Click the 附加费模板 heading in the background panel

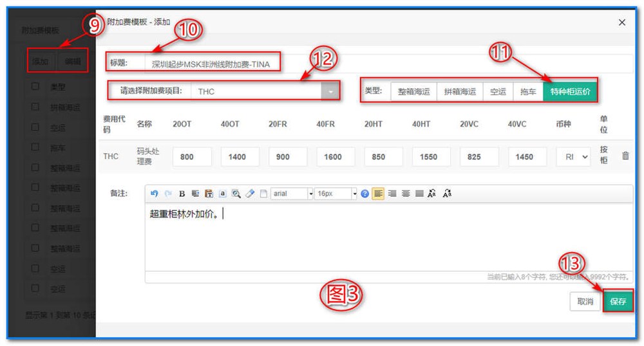point(40,30)
